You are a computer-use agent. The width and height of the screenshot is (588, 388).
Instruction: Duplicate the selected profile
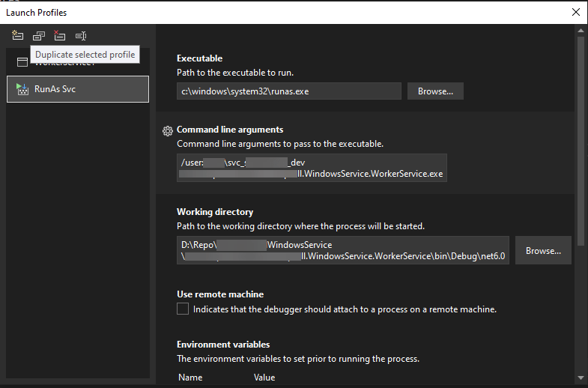(39, 36)
